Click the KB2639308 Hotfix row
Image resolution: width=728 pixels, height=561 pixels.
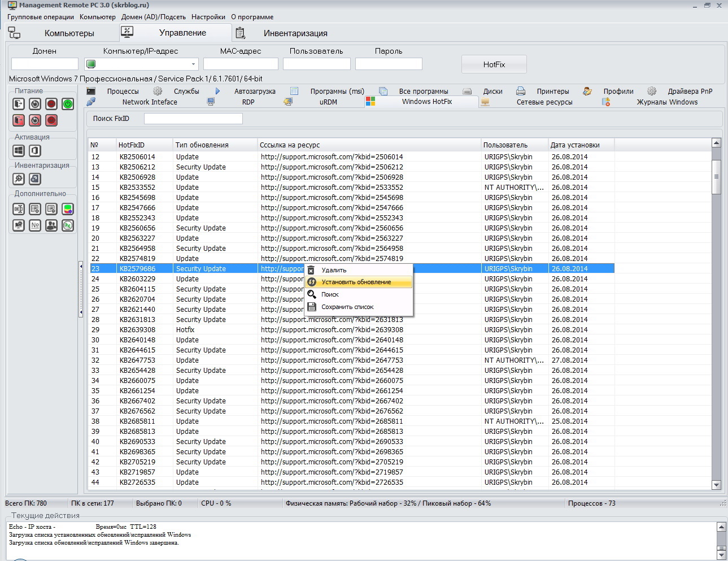pyautogui.click(x=352, y=330)
